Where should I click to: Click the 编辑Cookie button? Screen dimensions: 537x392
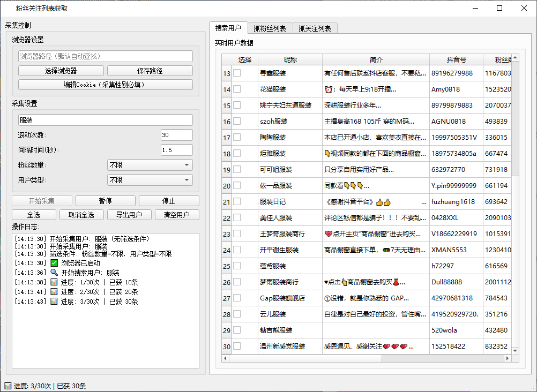(x=106, y=85)
